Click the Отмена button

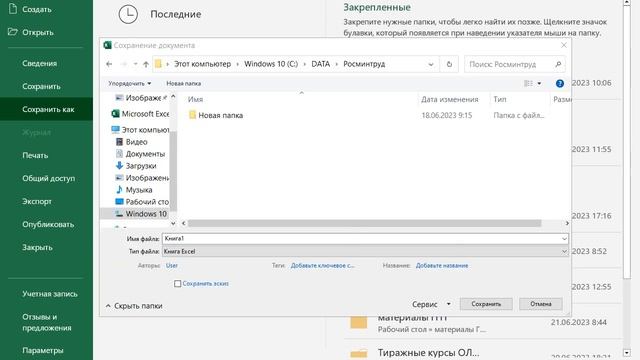click(x=541, y=304)
